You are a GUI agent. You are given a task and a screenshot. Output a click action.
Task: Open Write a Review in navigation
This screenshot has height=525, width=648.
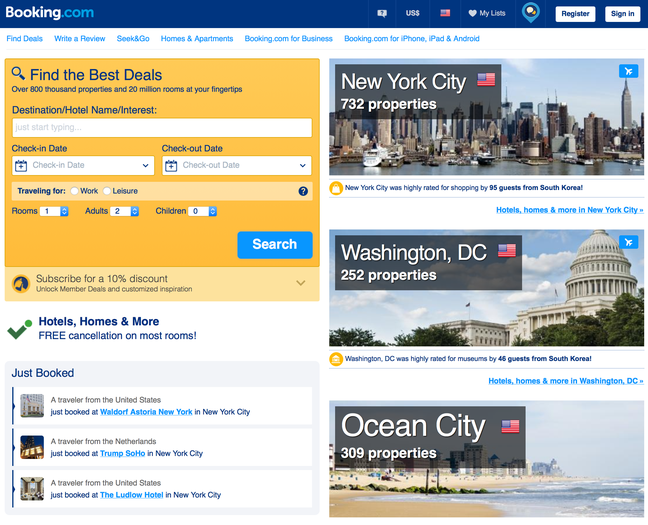(x=80, y=38)
